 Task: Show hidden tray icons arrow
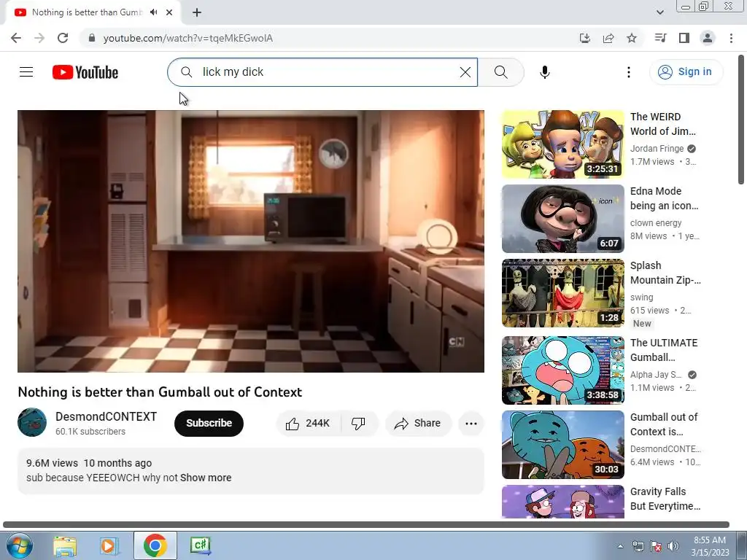(620, 546)
